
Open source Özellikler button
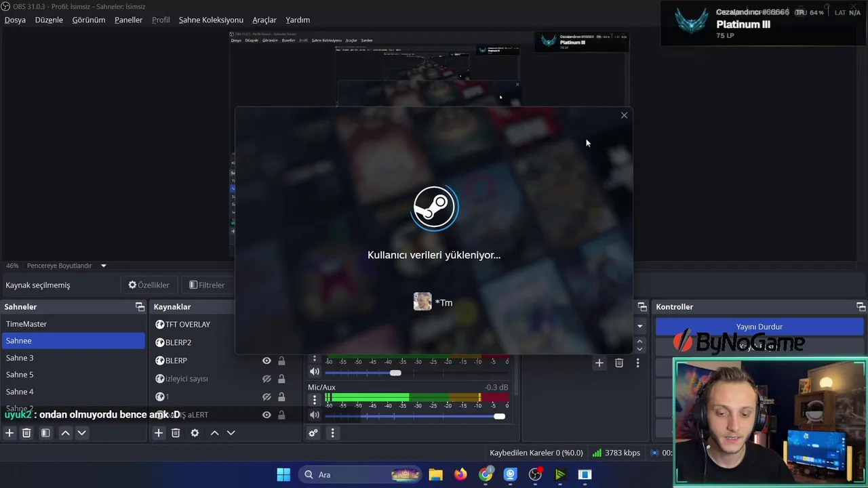(x=149, y=285)
